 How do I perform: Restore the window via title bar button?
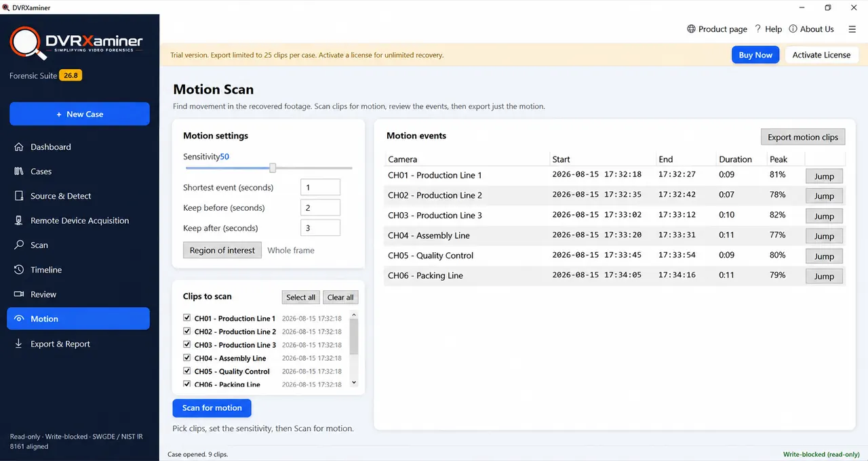coord(828,7)
